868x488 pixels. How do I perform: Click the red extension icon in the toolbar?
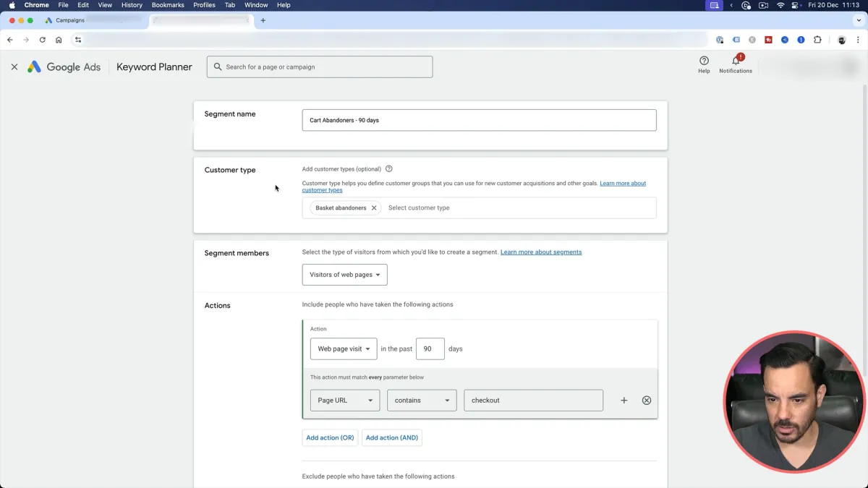(x=769, y=40)
